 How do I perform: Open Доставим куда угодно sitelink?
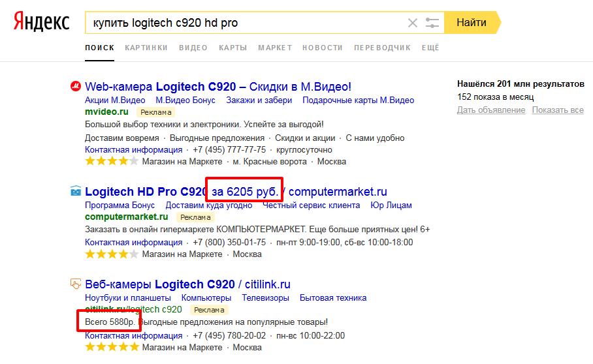[x=209, y=205]
